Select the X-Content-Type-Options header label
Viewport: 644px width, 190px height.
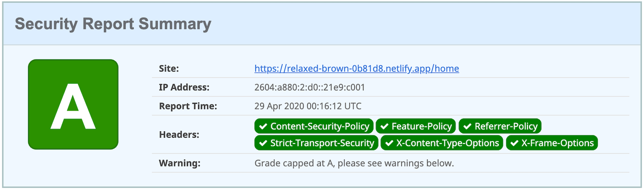point(448,143)
